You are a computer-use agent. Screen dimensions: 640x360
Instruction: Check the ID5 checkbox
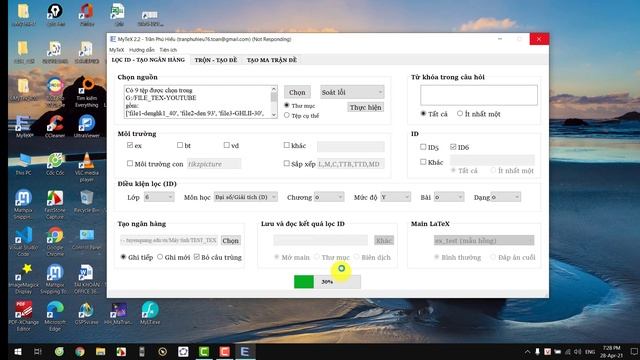pyautogui.click(x=423, y=147)
